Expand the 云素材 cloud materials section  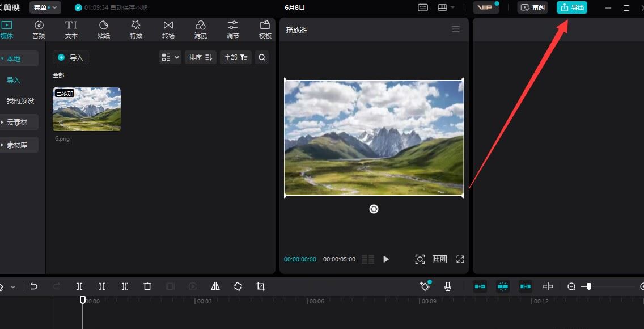(x=19, y=123)
